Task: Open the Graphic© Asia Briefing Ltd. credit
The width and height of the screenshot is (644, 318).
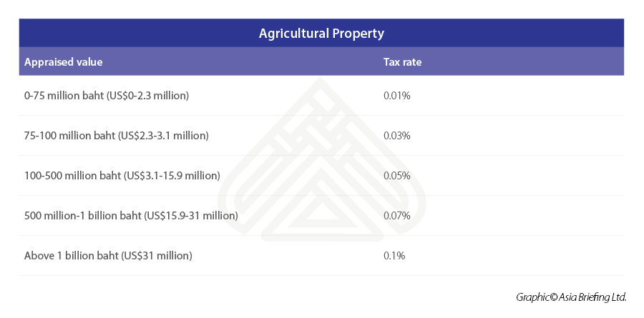Action: tap(571, 297)
